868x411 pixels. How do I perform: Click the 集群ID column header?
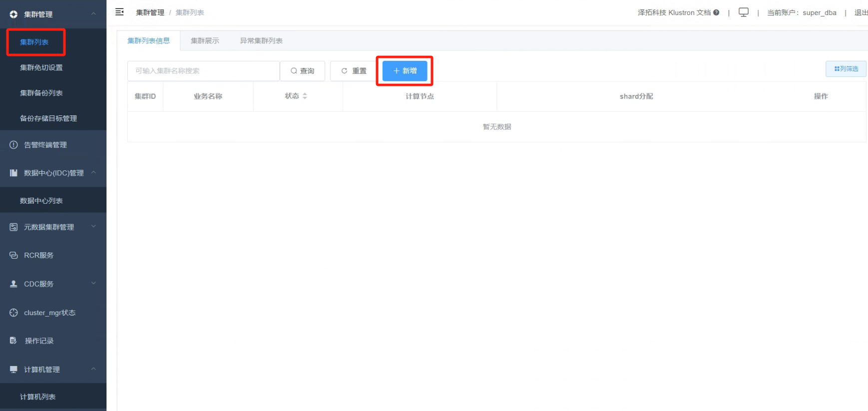(145, 96)
